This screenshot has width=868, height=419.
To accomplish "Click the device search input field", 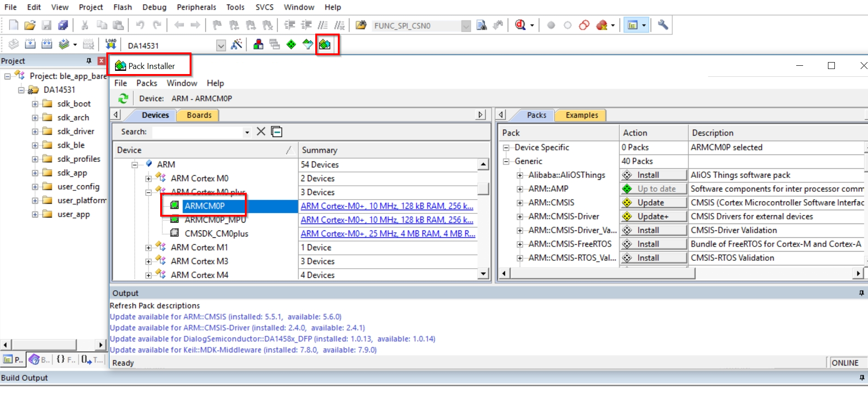I will (x=198, y=132).
